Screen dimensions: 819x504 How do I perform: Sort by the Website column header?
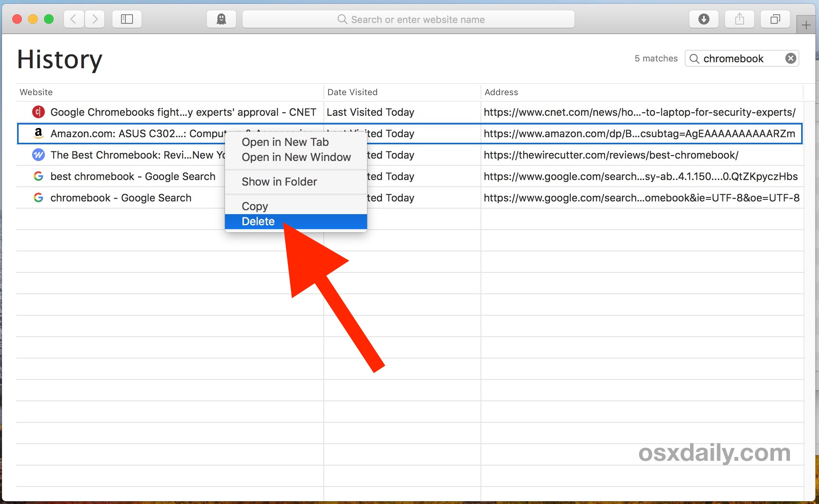(170, 92)
